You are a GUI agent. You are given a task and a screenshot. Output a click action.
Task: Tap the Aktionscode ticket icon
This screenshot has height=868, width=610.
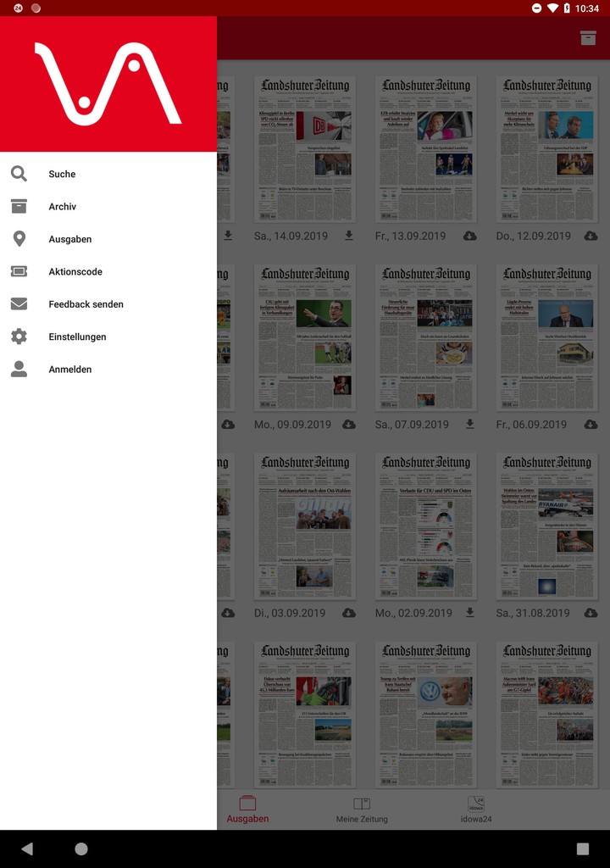pos(19,271)
